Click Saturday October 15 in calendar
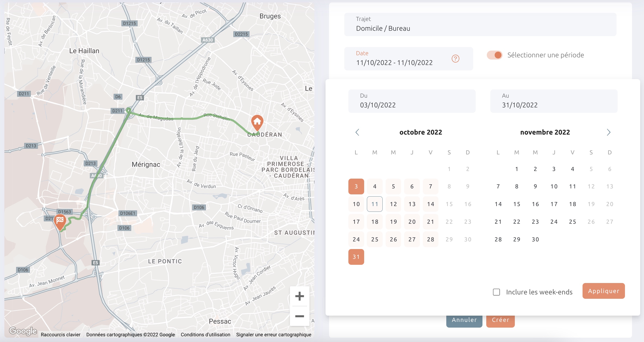 tap(449, 204)
